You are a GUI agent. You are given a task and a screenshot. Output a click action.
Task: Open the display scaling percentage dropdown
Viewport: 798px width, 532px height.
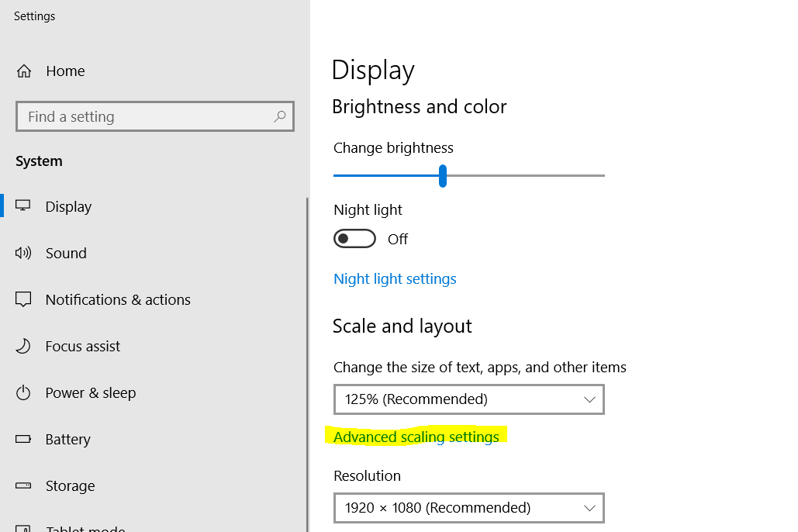[x=468, y=399]
